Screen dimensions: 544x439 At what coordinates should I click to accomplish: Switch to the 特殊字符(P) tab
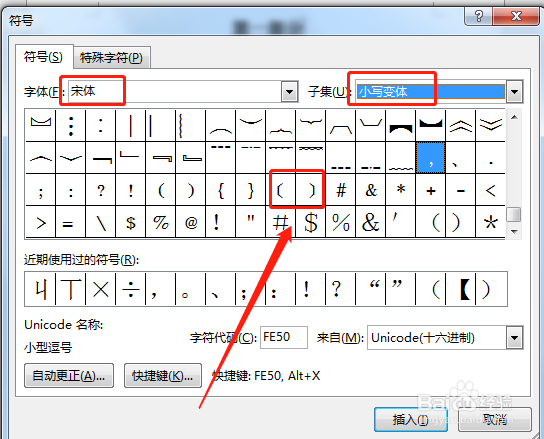coord(111,58)
